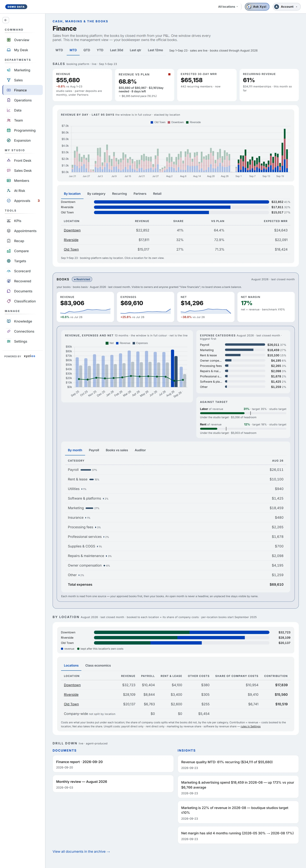The width and height of the screenshot is (306, 868).
Task: Select the Finance icon in sidebar
Action: pos(9,90)
